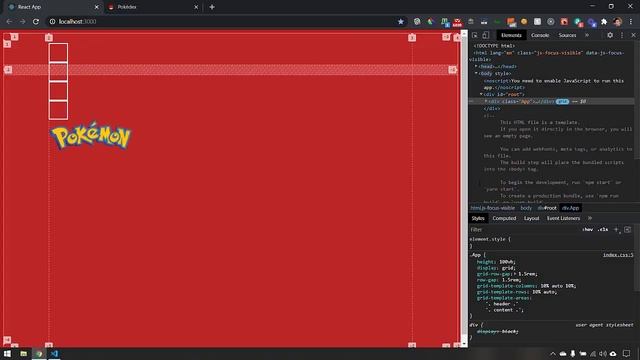Close the Pokédex tab
This screenshot has width=640, height=360.
coord(196,7)
